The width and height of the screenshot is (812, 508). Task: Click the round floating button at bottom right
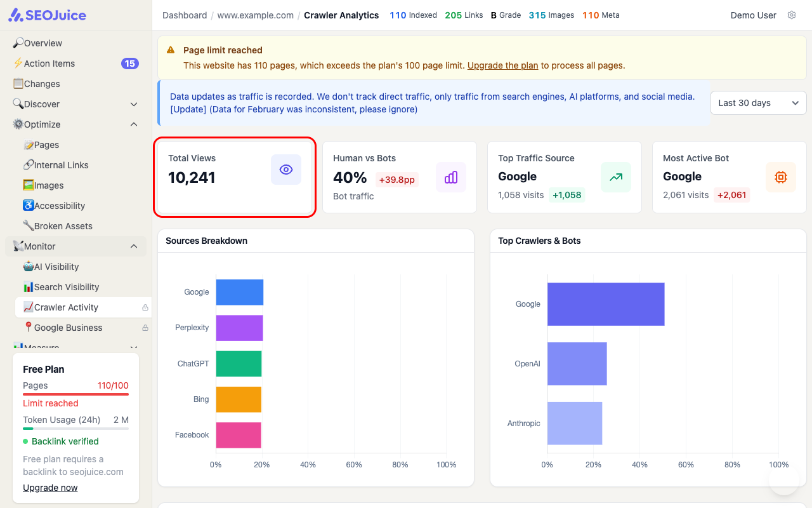[784, 480]
